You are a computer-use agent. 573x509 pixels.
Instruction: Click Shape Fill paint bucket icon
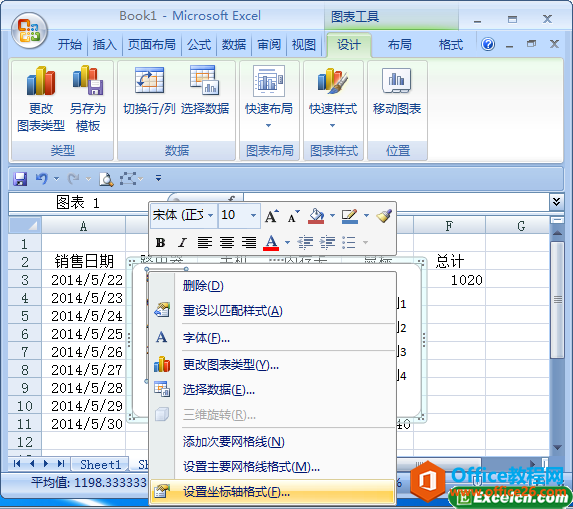click(316, 216)
